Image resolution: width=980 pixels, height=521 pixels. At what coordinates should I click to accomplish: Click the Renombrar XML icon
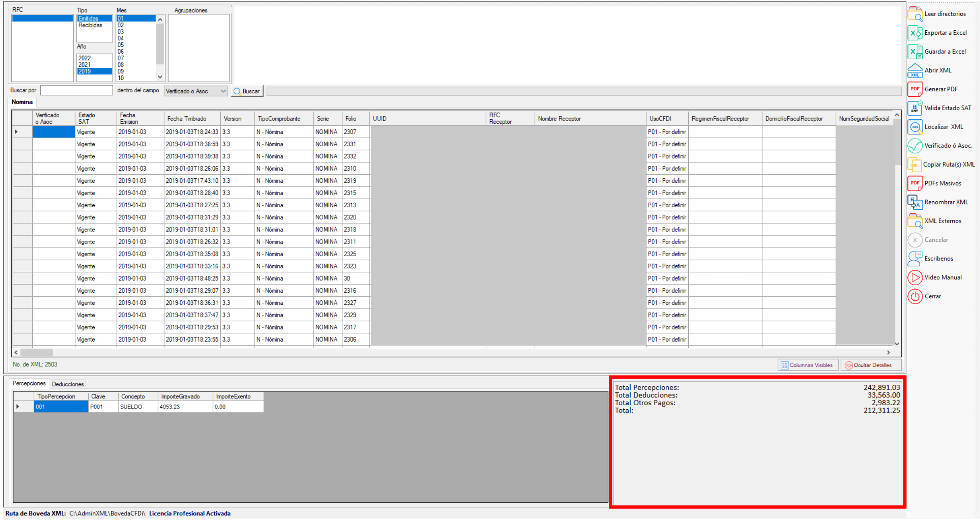(915, 202)
